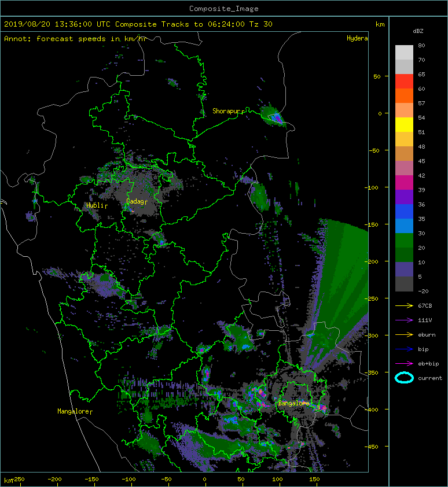Click the '42' dBZ scale value
Viewport: 448px width, 487px height.
421,175
